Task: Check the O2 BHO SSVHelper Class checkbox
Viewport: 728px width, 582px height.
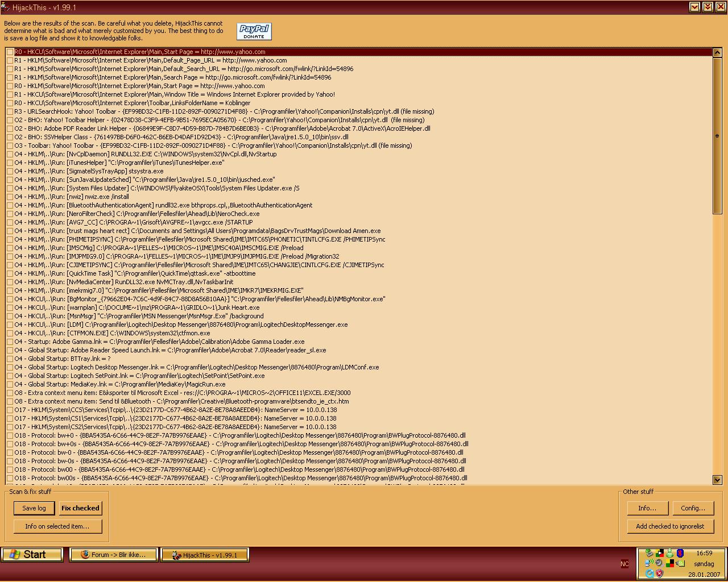Action: click(x=10, y=137)
